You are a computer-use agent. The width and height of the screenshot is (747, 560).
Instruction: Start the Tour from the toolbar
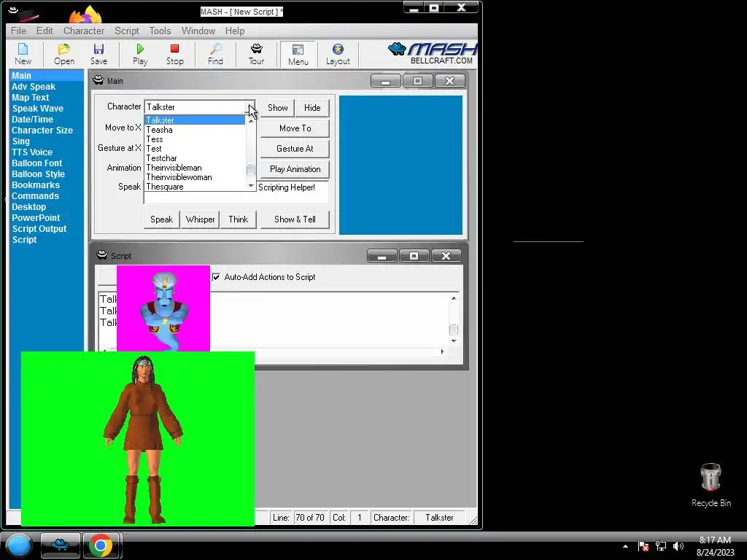(x=256, y=54)
